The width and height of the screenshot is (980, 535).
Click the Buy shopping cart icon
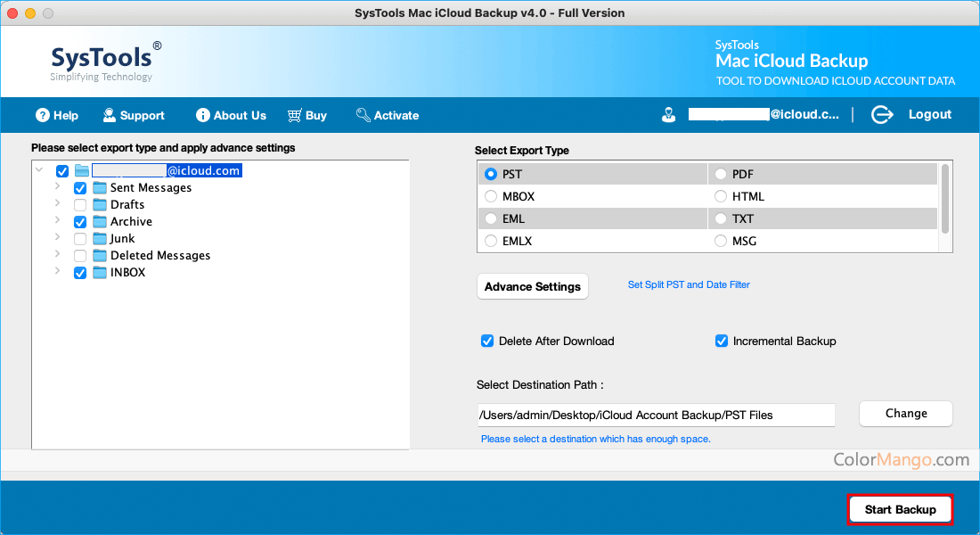click(x=294, y=115)
